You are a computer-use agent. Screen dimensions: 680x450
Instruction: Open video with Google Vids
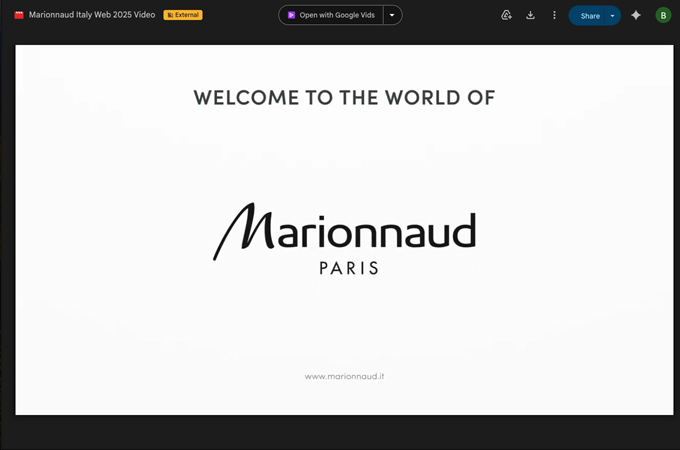(x=331, y=15)
